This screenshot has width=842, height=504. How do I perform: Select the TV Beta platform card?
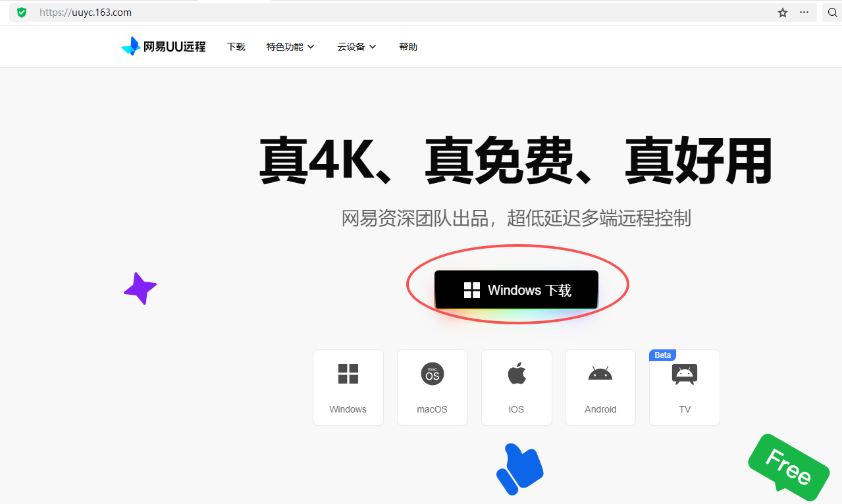[x=685, y=388]
